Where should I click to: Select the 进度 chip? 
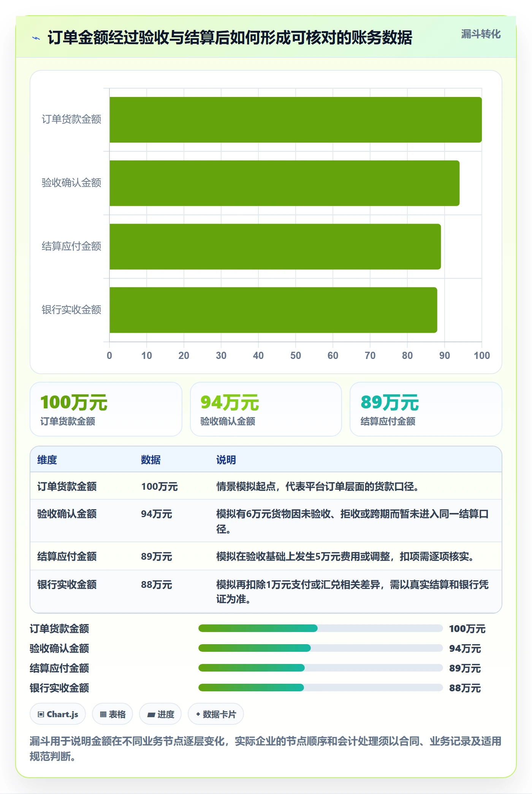(160, 714)
